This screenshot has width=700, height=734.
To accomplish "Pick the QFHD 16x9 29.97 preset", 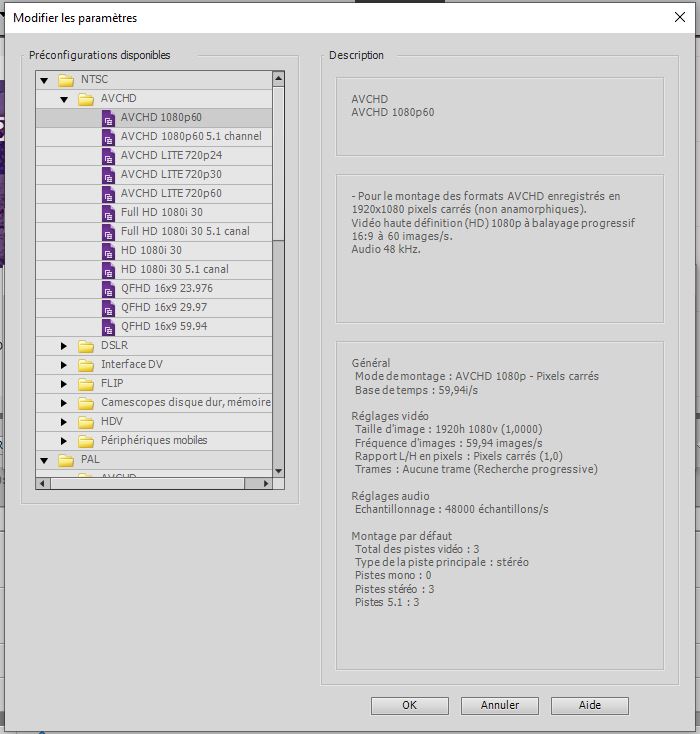I will 166,307.
